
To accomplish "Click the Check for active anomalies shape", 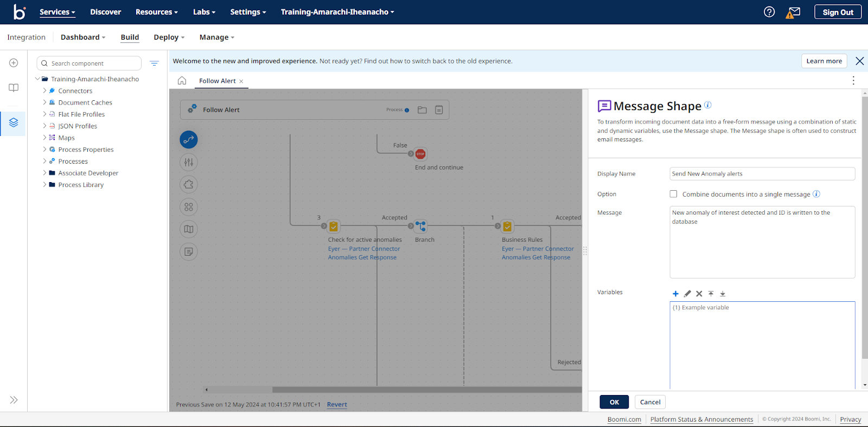I will tap(334, 226).
